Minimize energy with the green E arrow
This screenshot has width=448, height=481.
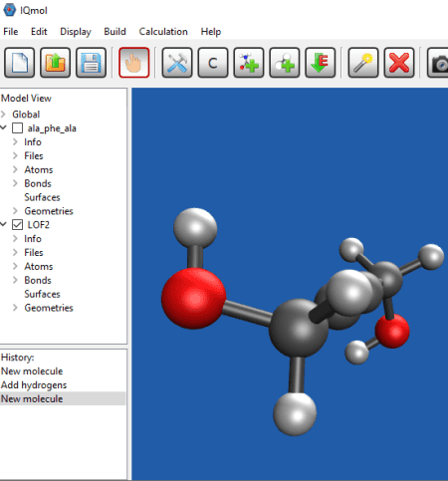321,63
